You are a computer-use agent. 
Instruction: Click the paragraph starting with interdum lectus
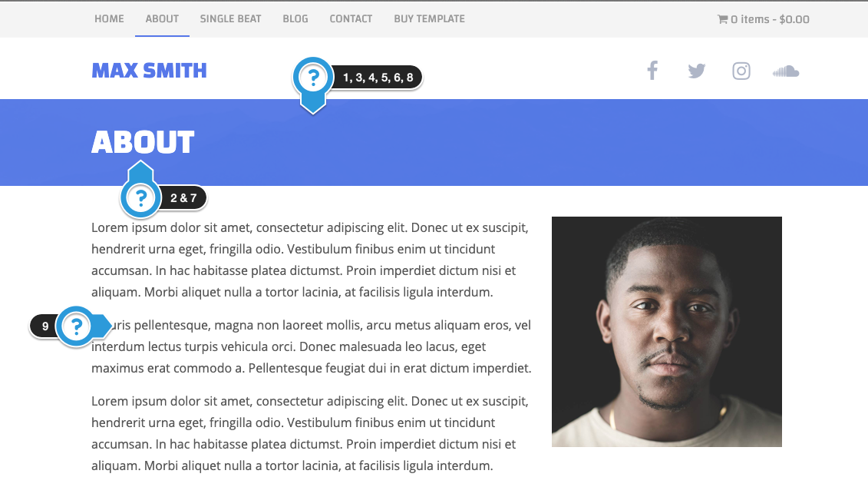[311, 346]
